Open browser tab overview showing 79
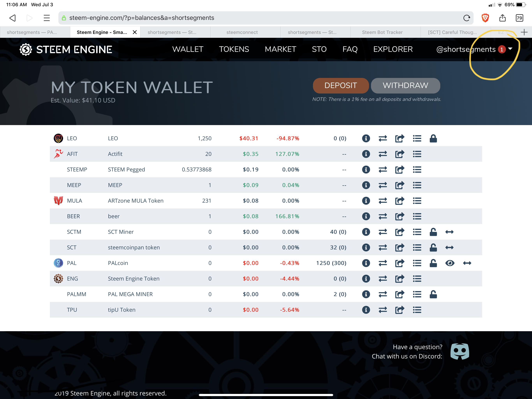 coord(519,18)
